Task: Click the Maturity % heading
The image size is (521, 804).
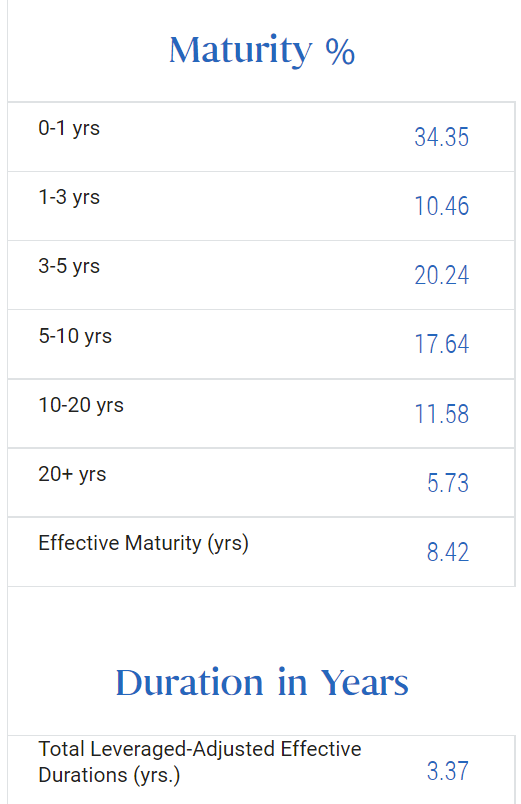Action: 262,50
